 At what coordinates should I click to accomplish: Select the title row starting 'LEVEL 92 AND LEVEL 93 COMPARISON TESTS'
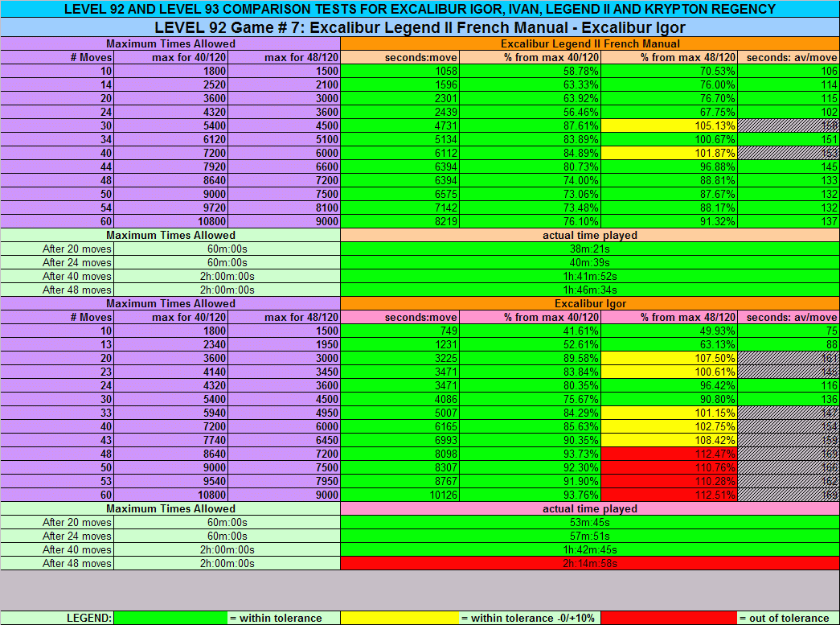pyautogui.click(x=420, y=9)
